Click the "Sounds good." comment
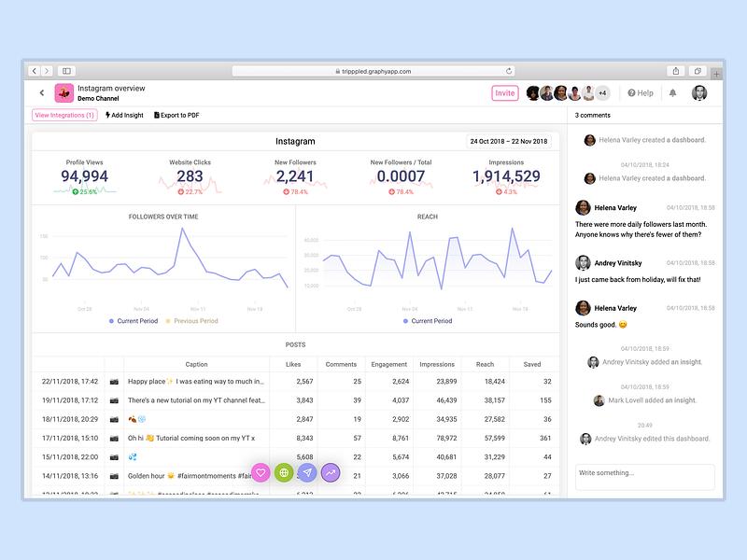Image resolution: width=747 pixels, height=560 pixels. click(x=600, y=325)
